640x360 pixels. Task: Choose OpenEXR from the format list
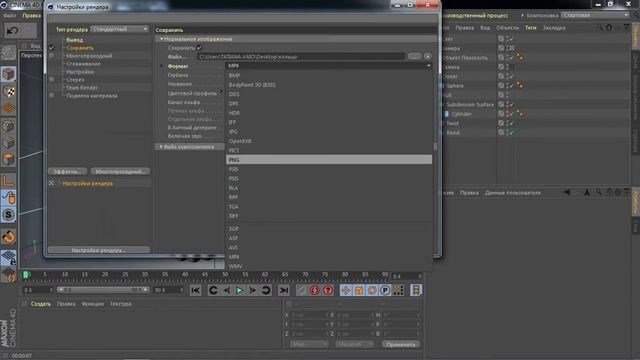(329, 141)
